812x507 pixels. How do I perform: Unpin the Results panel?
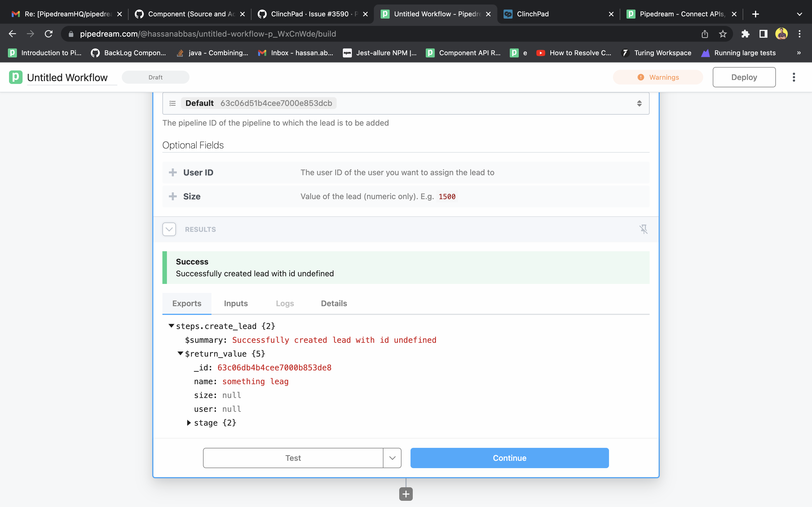coord(644,229)
